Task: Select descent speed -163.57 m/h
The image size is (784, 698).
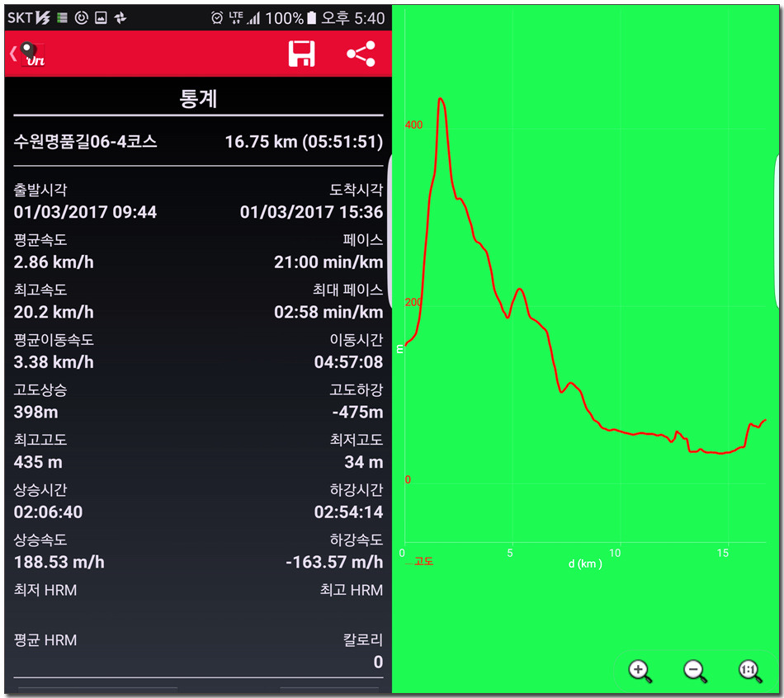Action: 334,562
